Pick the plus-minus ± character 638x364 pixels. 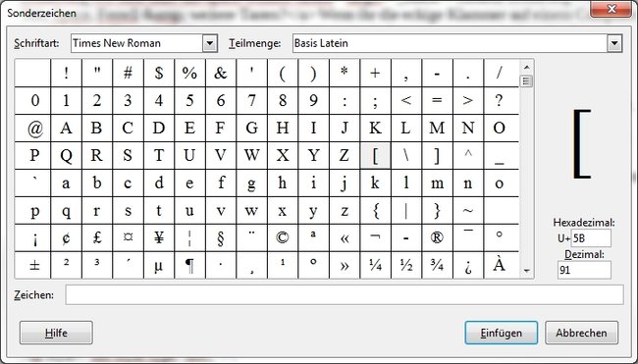pyautogui.click(x=35, y=265)
